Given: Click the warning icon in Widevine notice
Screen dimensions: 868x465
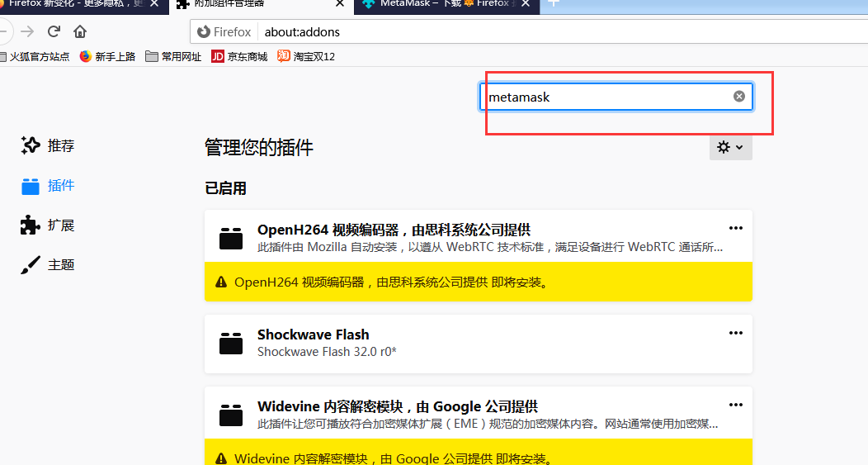Looking at the screenshot, I should [221, 459].
